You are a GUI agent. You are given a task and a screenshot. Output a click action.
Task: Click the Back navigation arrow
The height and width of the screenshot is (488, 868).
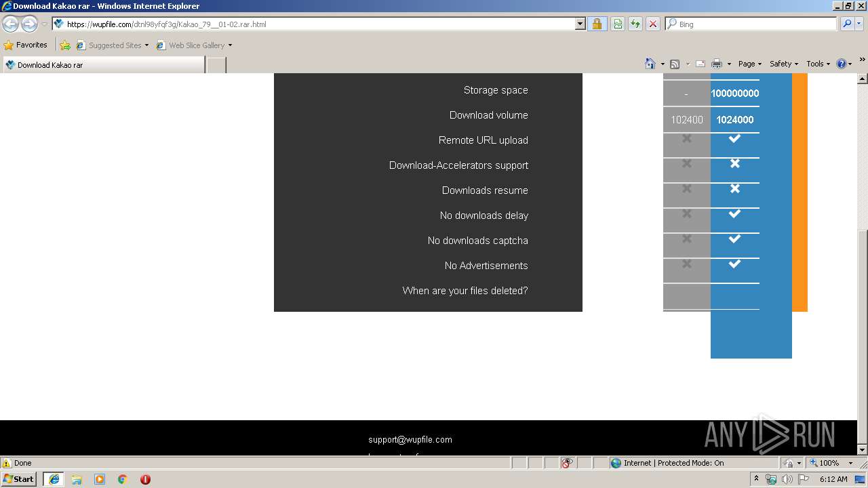click(x=11, y=24)
